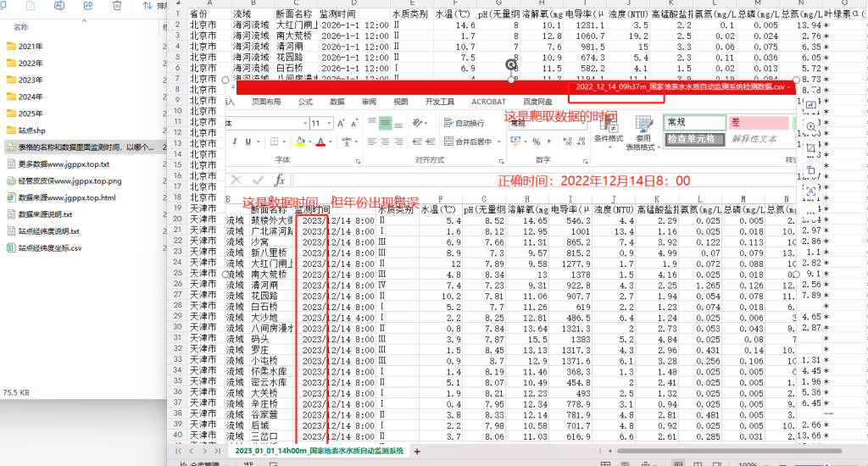Click the magnifier preview icon in floating toolbar
The width and height of the screenshot is (868, 466).
click(810, 126)
